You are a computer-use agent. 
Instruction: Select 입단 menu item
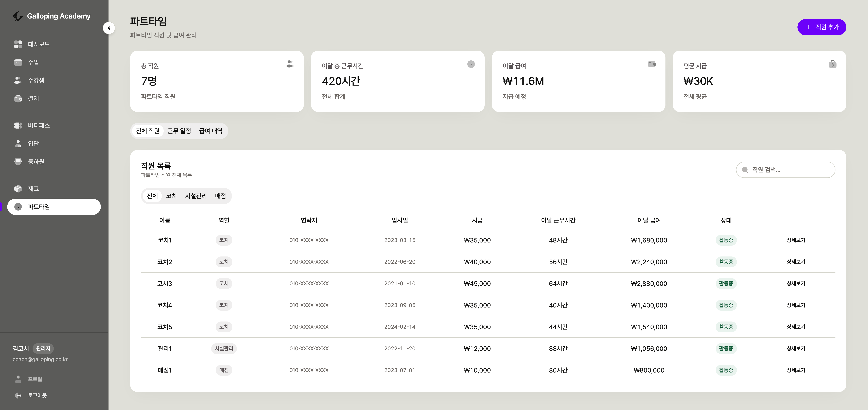pyautogui.click(x=54, y=143)
